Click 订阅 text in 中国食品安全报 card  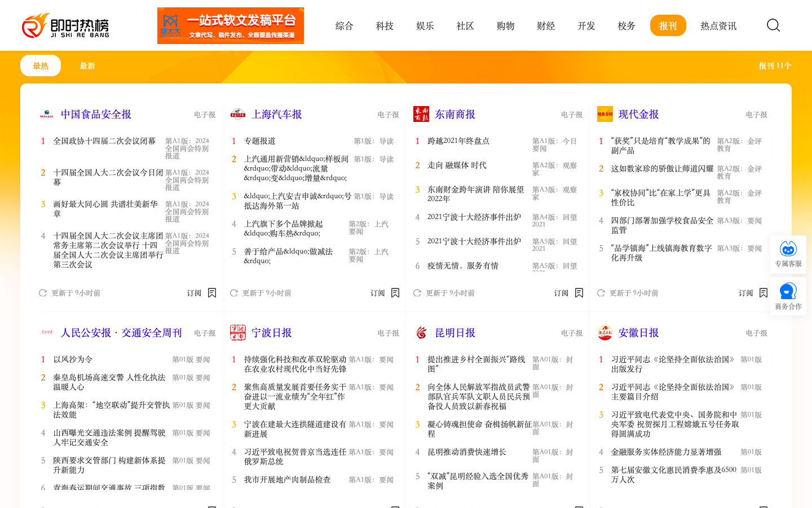194,293
